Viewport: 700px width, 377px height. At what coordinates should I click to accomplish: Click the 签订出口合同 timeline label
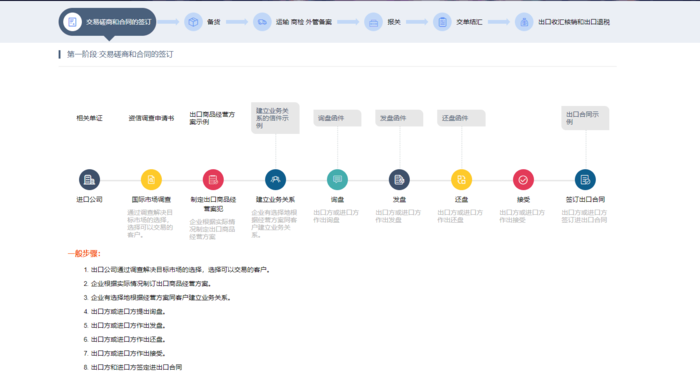pyautogui.click(x=585, y=199)
